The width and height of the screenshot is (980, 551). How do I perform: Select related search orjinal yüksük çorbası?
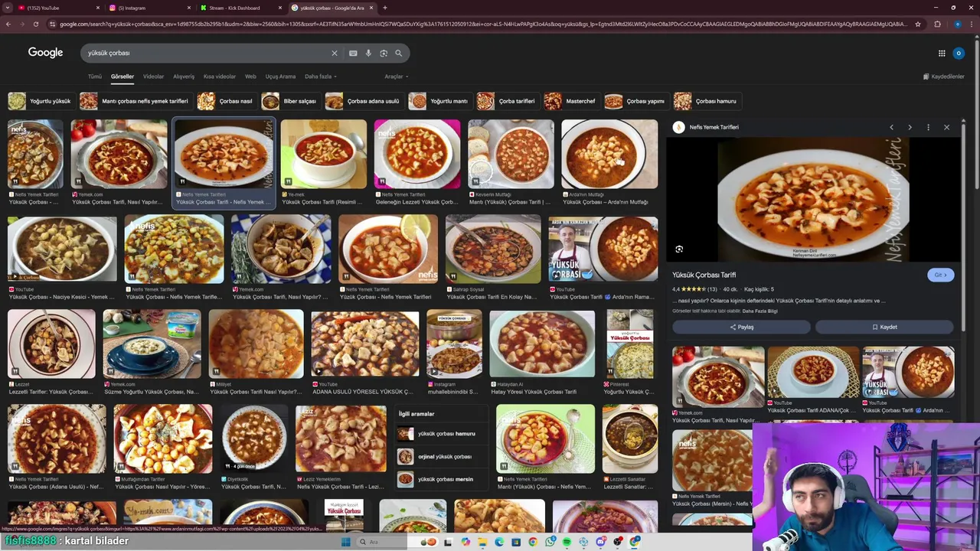pos(443,457)
